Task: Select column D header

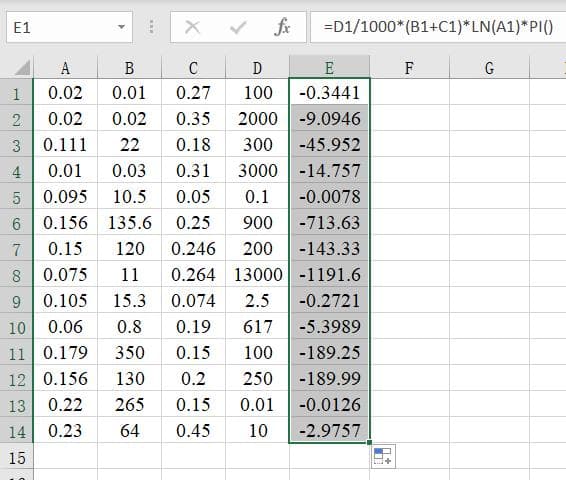Action: [257, 67]
